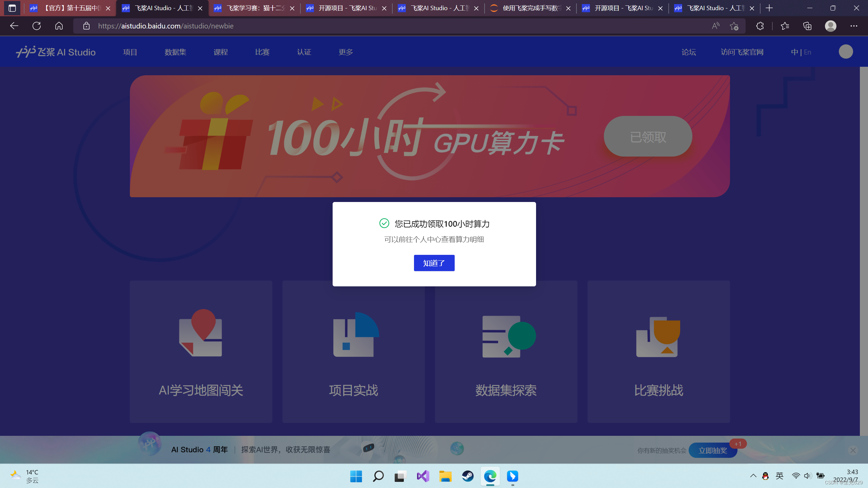Image resolution: width=868 pixels, height=488 pixels.
Task: Open the 比赛挑战 card
Action: click(658, 351)
